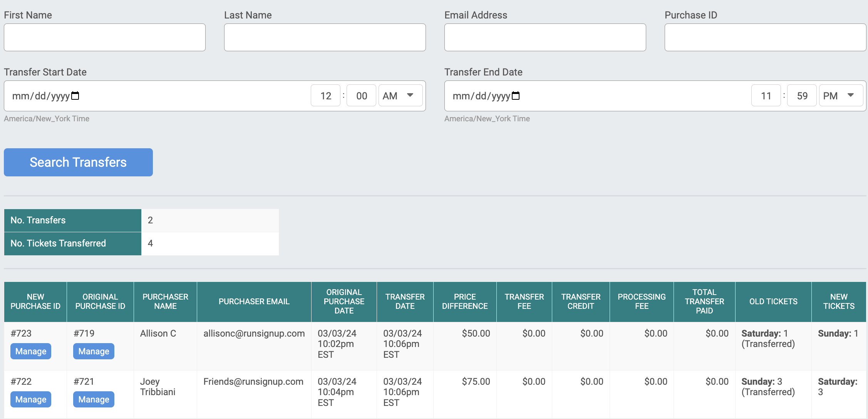Select the start time minutes field 00

tap(361, 96)
